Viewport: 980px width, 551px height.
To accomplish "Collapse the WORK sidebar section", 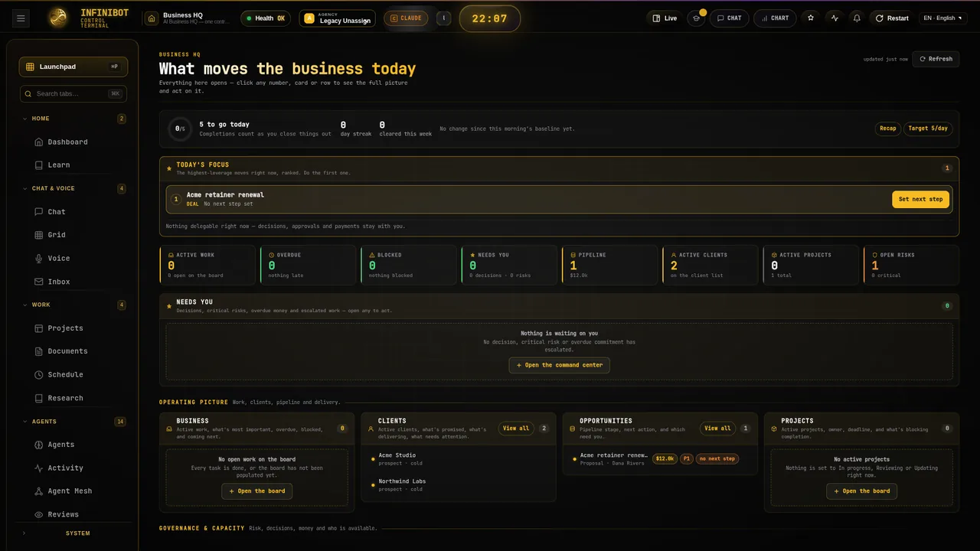I will pos(73,305).
